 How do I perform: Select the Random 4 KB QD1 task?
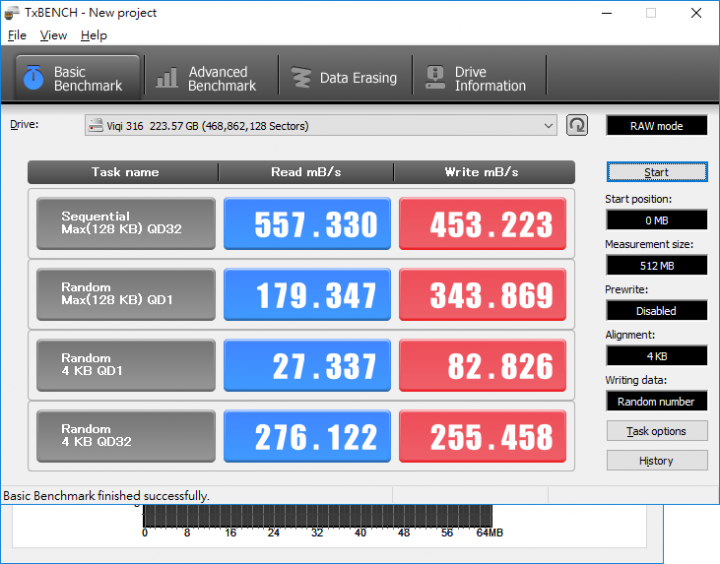coord(126,365)
